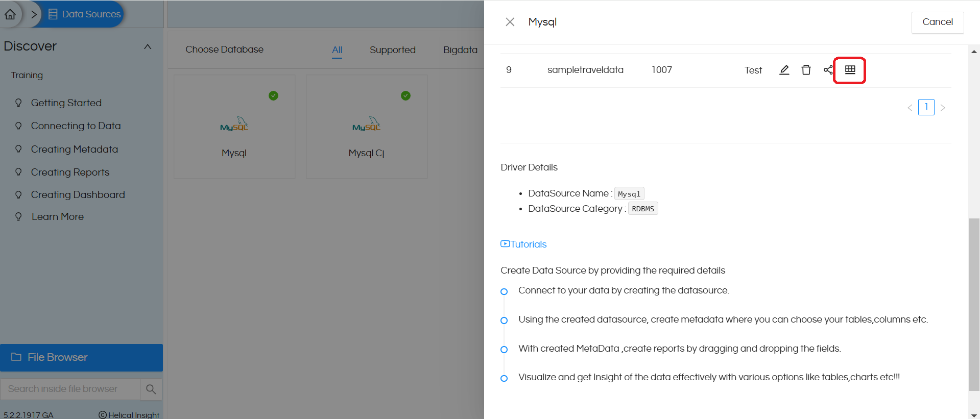
Task: Click the Mysql panel vertical scrollbar
Action: [974, 305]
